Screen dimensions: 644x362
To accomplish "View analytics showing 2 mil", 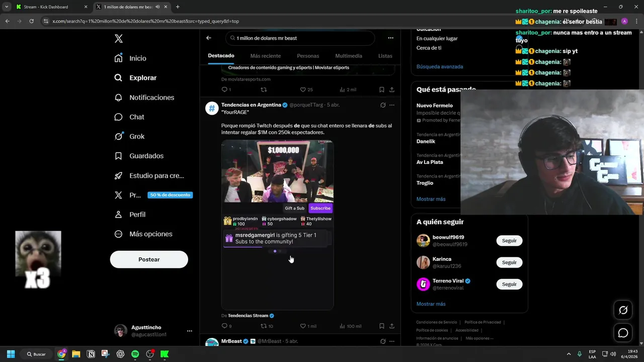I will point(348,89).
